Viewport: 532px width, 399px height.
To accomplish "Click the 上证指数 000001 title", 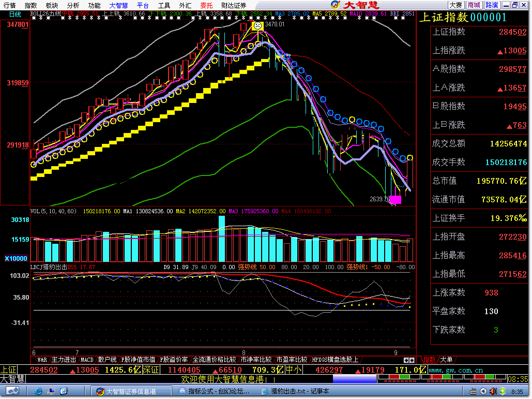I will (463, 17).
